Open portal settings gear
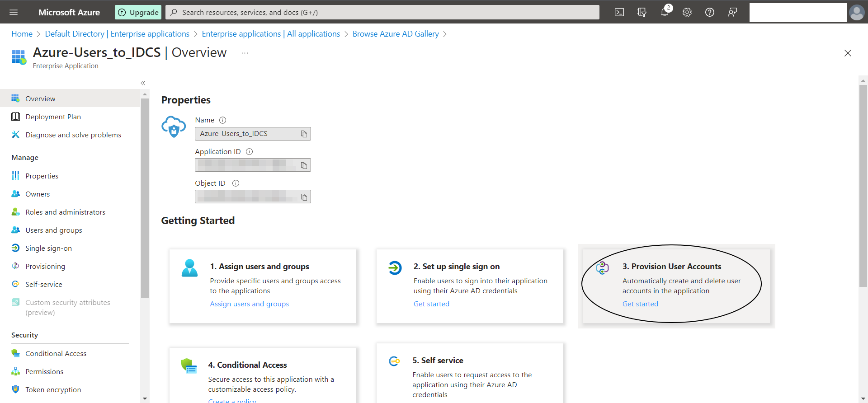Screen dimensions: 868x403 tap(687, 12)
